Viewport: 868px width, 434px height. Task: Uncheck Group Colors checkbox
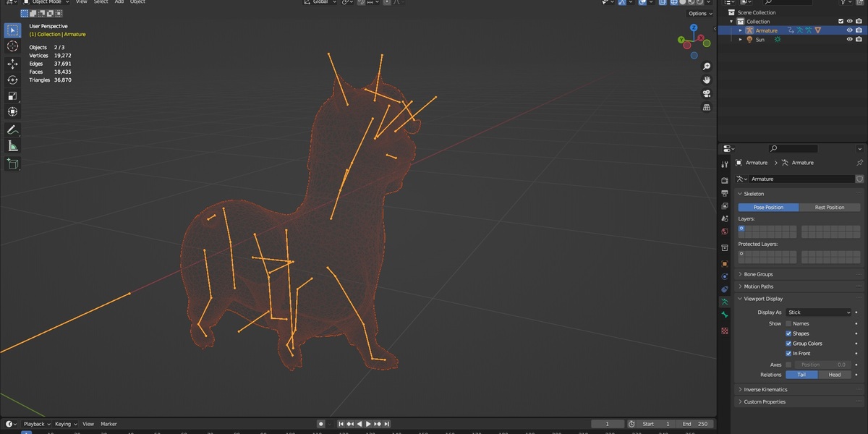tap(788, 344)
